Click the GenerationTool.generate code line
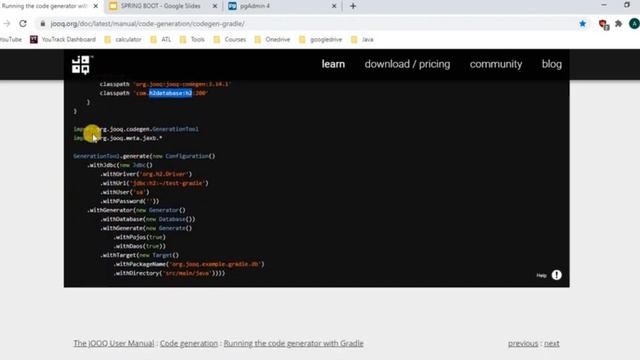The image size is (640, 360). 144,156
